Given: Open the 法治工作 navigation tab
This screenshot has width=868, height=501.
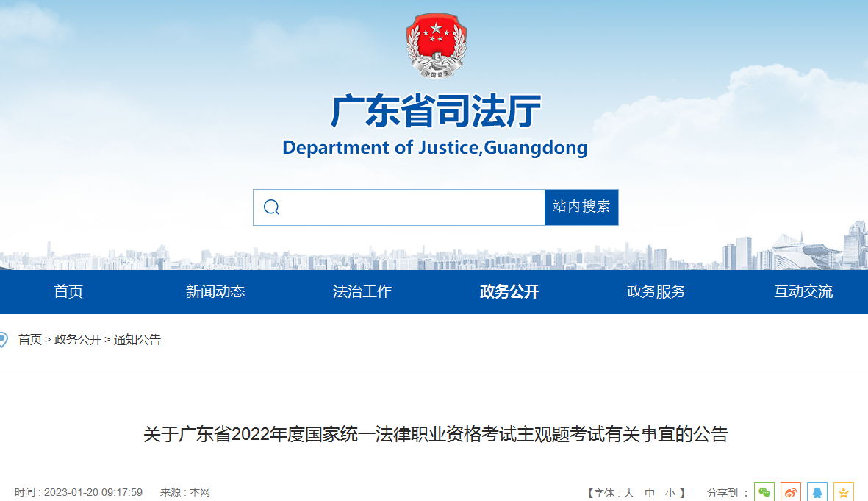Looking at the screenshot, I should [x=362, y=291].
